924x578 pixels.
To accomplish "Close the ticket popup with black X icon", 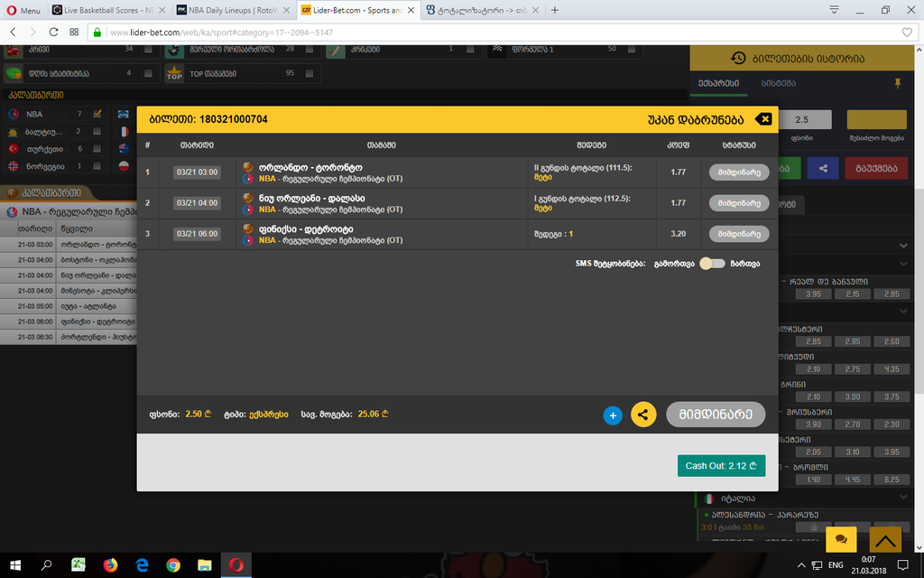I will [x=763, y=119].
